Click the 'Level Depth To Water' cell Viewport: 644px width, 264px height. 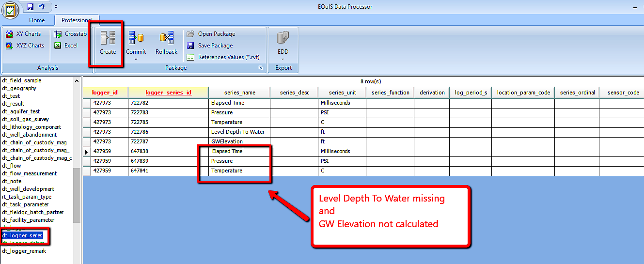click(239, 132)
